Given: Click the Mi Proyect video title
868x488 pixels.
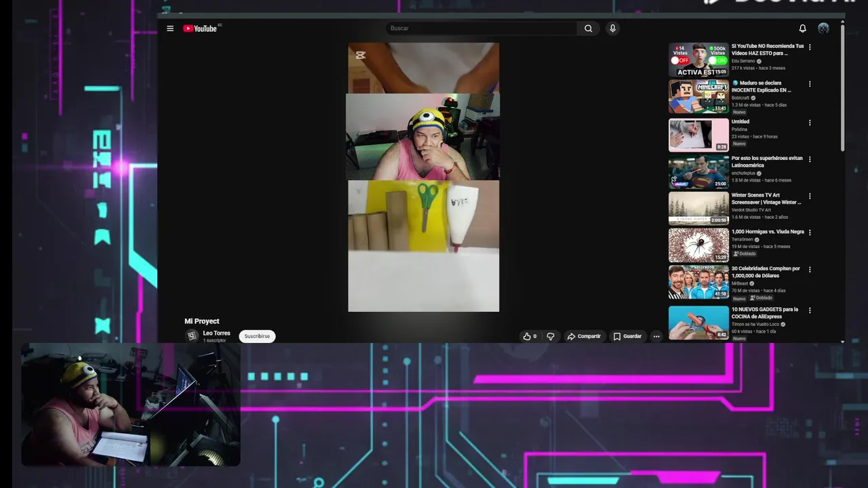Looking at the screenshot, I should click(202, 321).
